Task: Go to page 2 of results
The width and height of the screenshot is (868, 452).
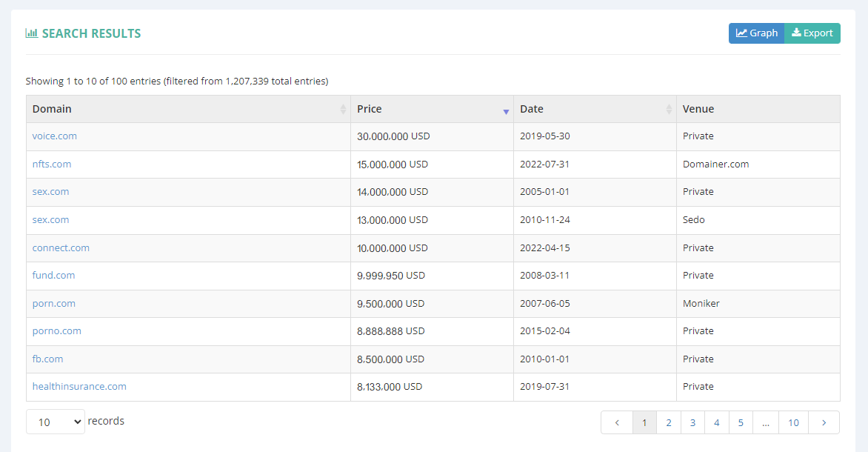Action: [669, 422]
